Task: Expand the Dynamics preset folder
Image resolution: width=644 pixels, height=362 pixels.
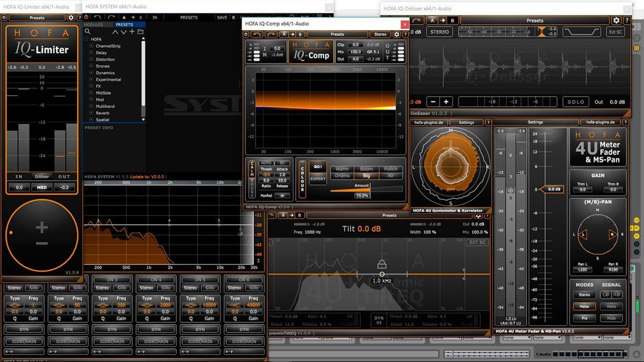Action: tap(92, 73)
